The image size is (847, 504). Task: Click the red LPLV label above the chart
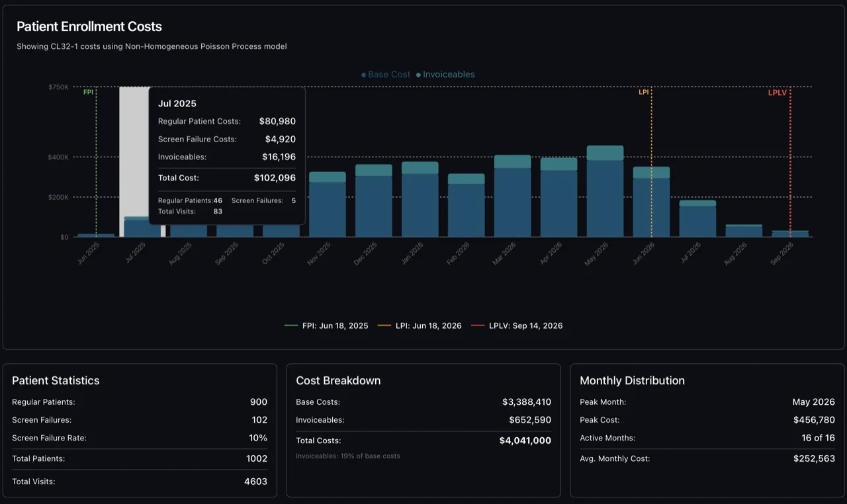778,93
